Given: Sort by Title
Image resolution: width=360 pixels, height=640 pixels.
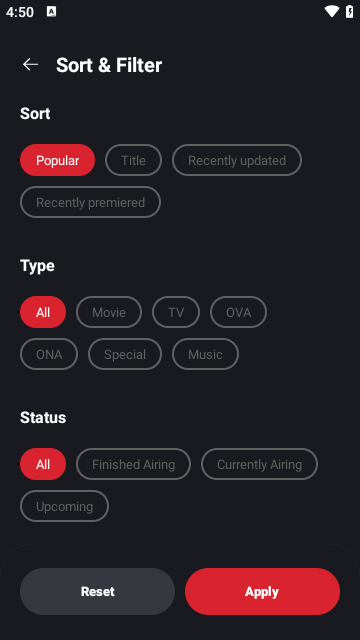Looking at the screenshot, I should pyautogui.click(x=133, y=160).
